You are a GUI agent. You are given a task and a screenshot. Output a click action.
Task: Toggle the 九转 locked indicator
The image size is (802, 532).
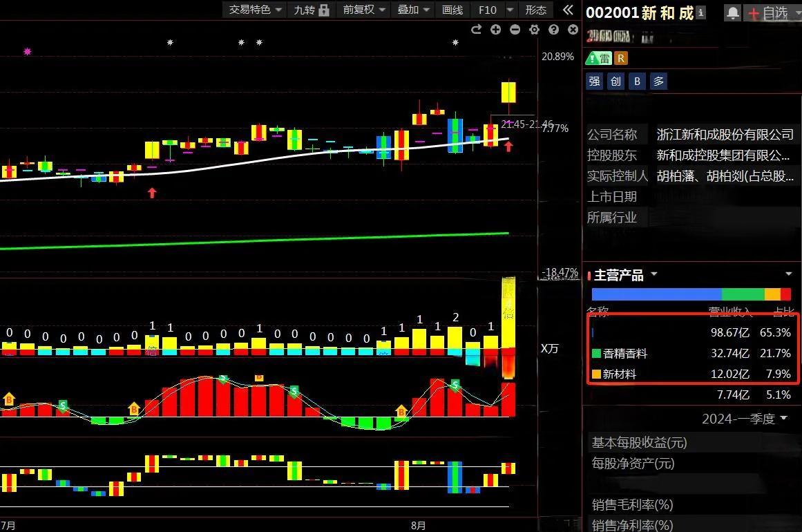pyautogui.click(x=309, y=10)
